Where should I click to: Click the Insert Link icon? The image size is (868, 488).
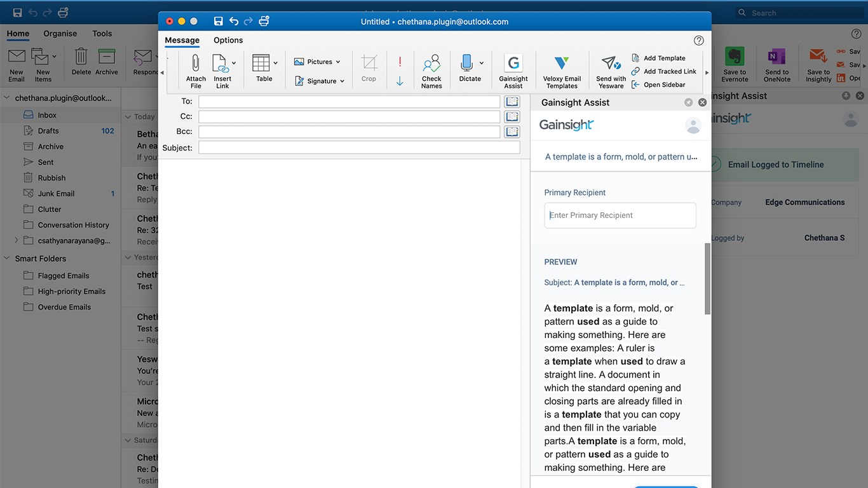click(220, 64)
